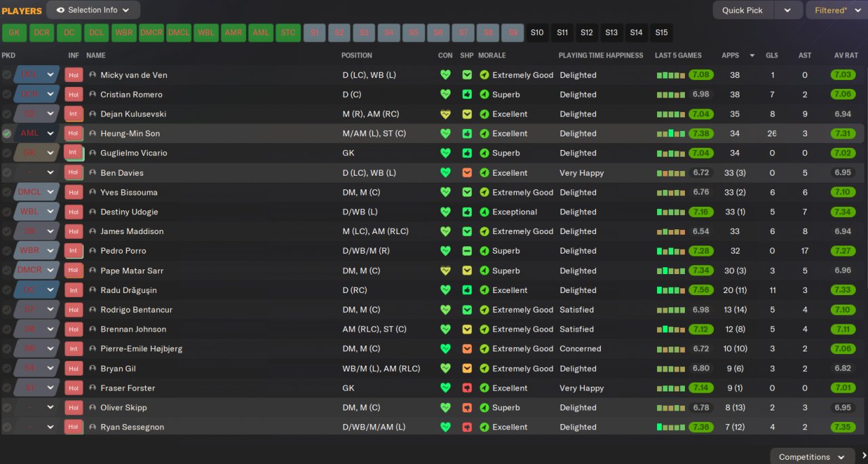Click Pedro Porro's last 5 games bars
Image resolution: width=868 pixels, height=464 pixels.
point(671,251)
